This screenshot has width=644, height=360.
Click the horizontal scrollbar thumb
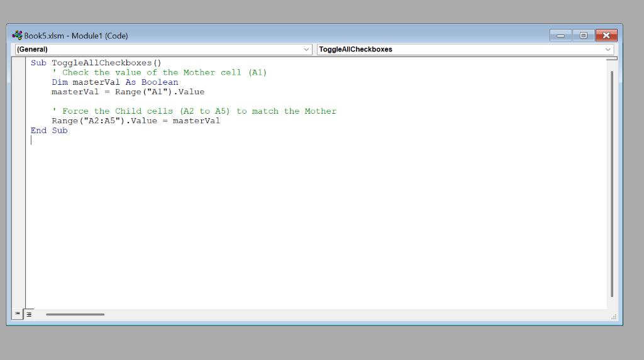(x=75, y=314)
